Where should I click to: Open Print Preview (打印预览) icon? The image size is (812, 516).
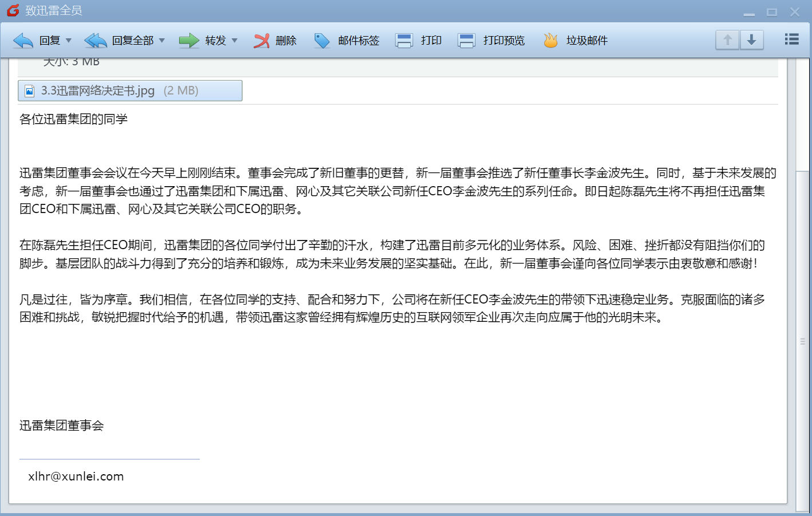(466, 41)
